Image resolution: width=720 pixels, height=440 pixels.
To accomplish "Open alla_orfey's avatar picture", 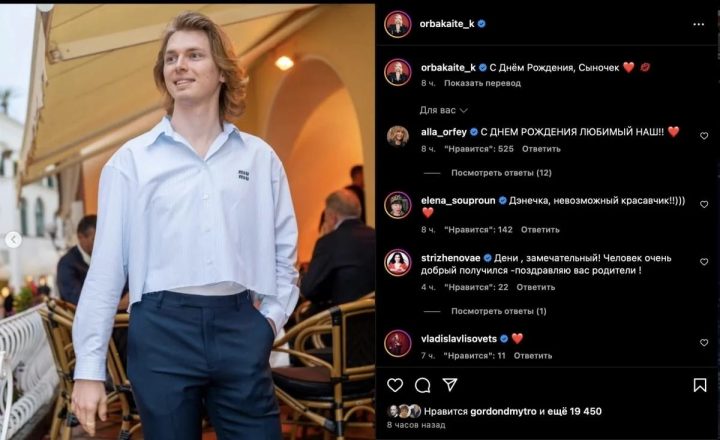I will coord(398,136).
